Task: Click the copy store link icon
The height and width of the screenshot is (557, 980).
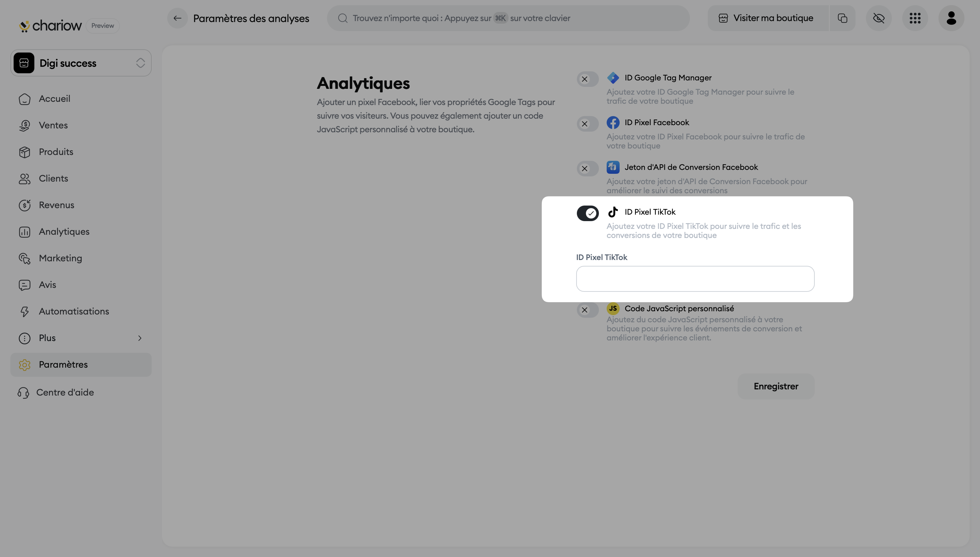Action: [842, 18]
